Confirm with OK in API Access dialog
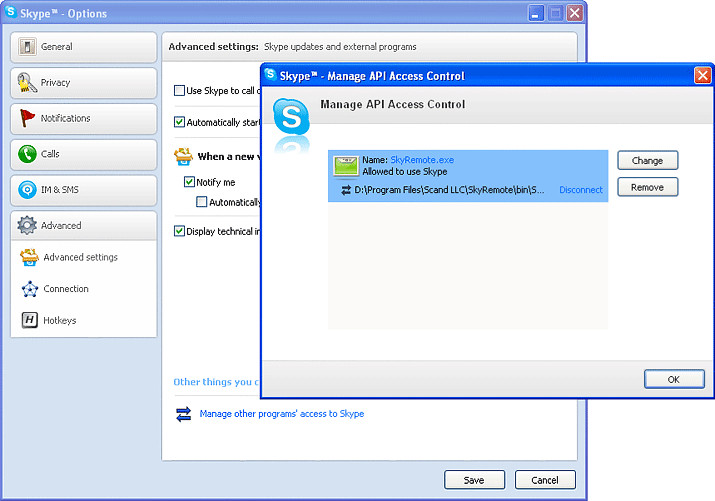 click(x=674, y=379)
